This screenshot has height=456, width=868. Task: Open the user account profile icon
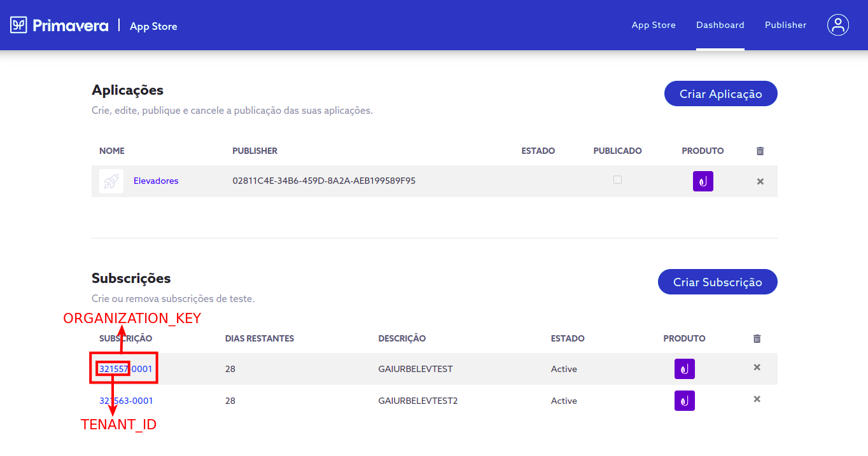tap(838, 25)
